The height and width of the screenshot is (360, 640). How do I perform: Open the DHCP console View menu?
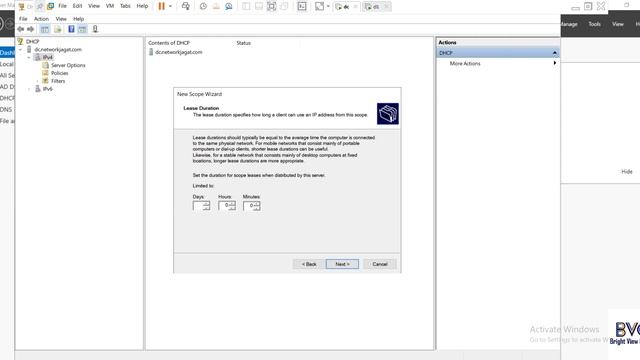pos(61,19)
